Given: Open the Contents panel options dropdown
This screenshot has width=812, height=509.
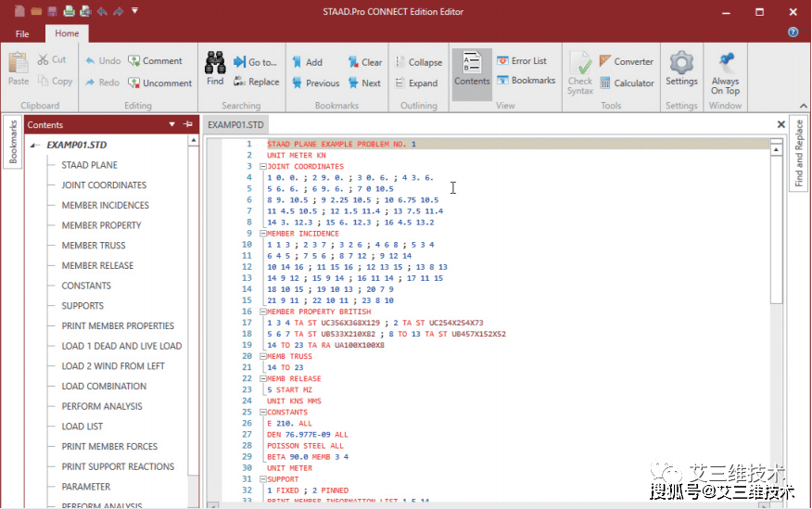Looking at the screenshot, I should pos(171,124).
